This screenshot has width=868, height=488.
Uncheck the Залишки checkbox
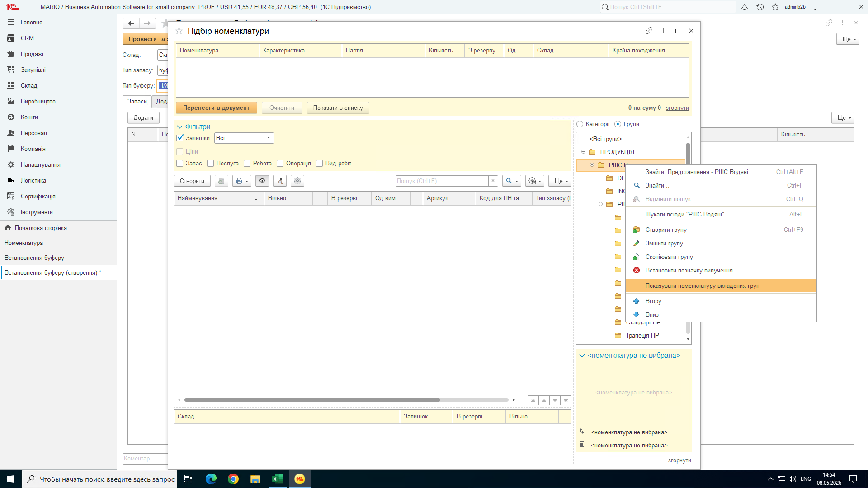[180, 138]
